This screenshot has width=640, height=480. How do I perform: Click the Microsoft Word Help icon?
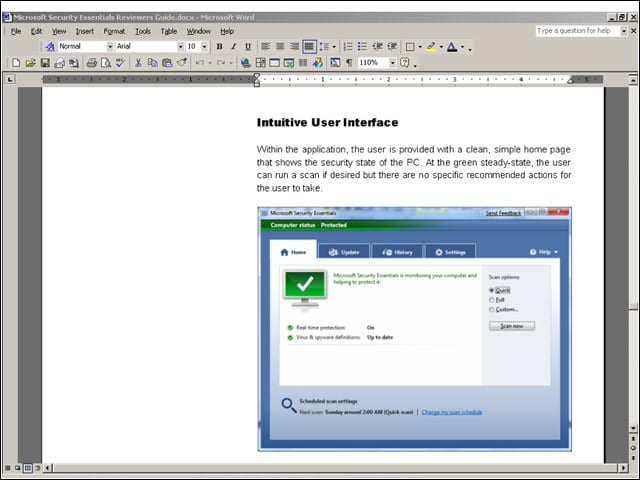[x=404, y=62]
